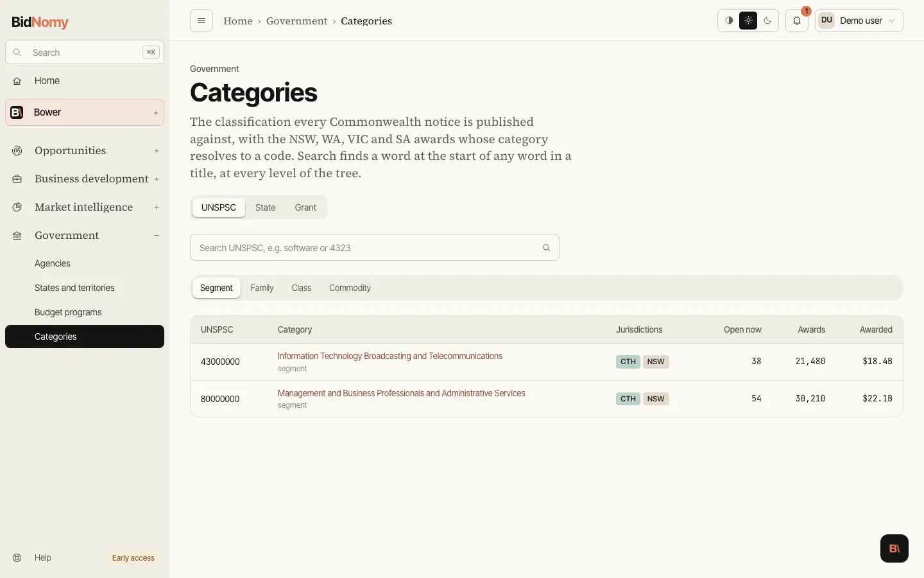This screenshot has width=924, height=578.
Task: Click the Help lifebuoy icon
Action: click(x=17, y=558)
